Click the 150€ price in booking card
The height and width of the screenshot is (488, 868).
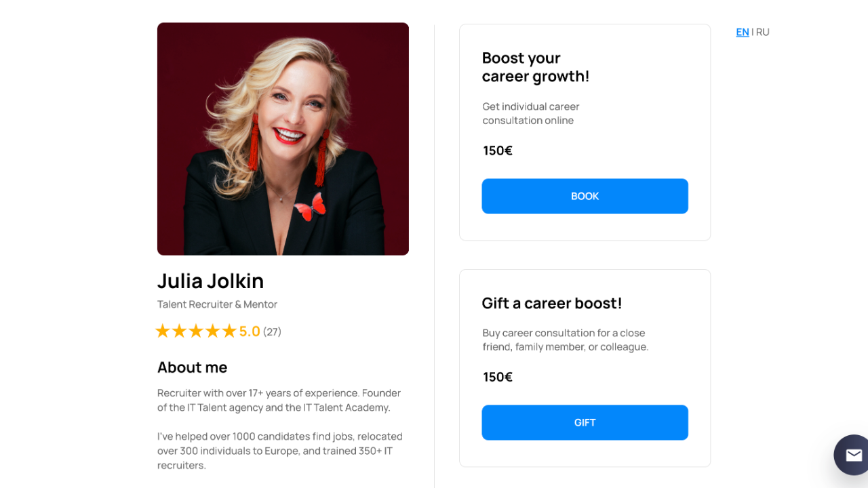click(498, 150)
